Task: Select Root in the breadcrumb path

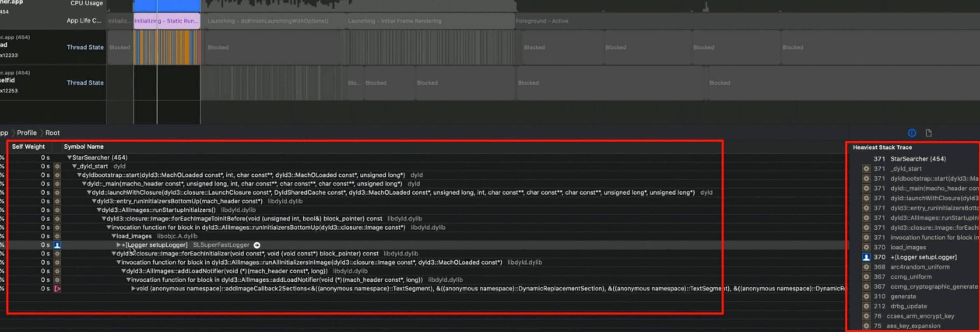Action: [x=53, y=133]
